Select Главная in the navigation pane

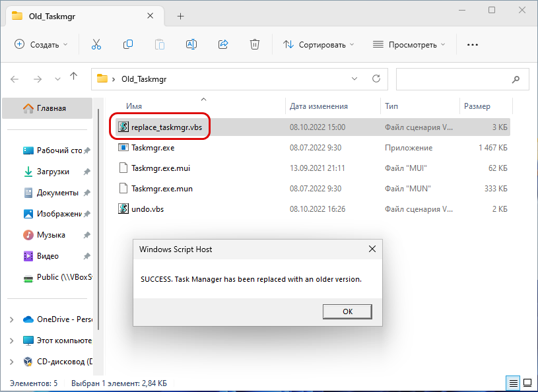pyautogui.click(x=48, y=108)
